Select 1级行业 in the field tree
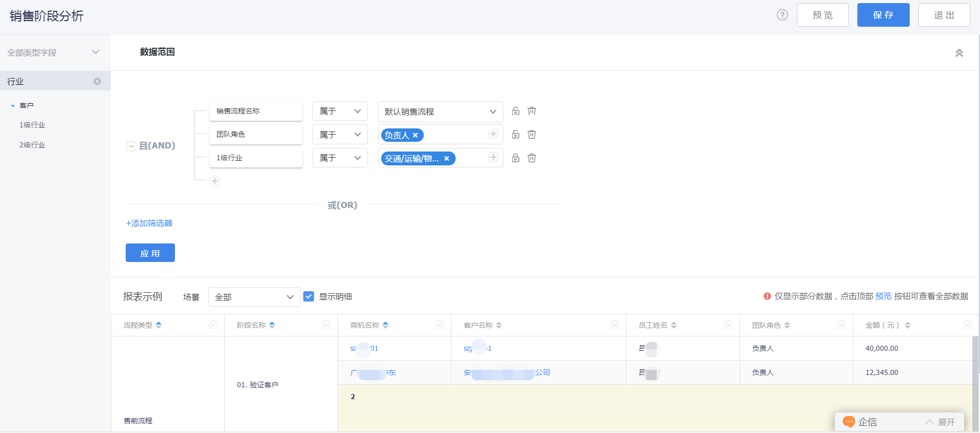Screen dimensions: 980x433 32,125
